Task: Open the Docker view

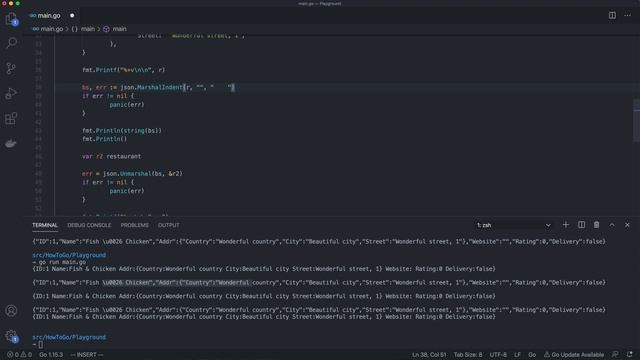Action: click(x=11, y=143)
